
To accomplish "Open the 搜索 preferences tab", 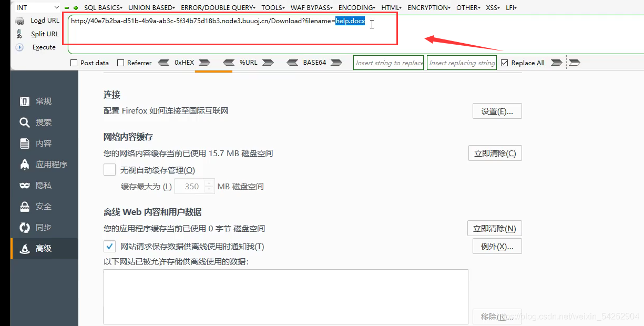I will click(44, 123).
